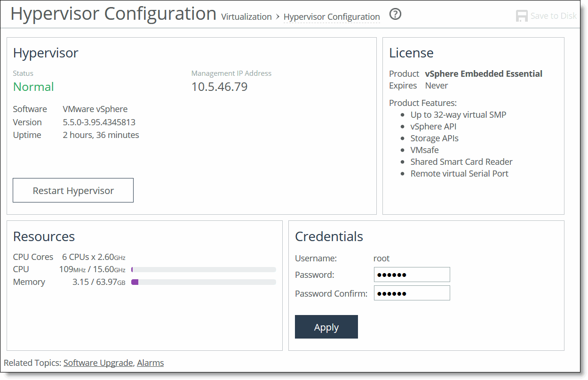Open the Alarms related topic
Screen dimensions: 588x380
coord(150,363)
